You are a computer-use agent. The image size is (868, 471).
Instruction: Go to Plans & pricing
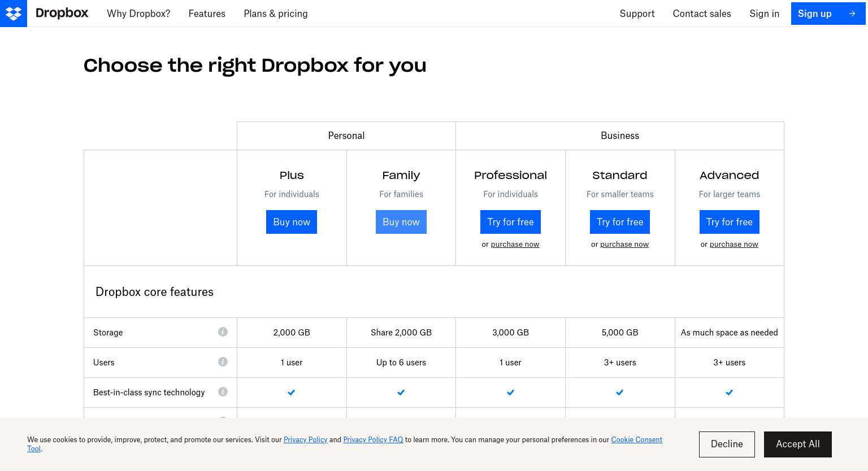click(x=276, y=14)
